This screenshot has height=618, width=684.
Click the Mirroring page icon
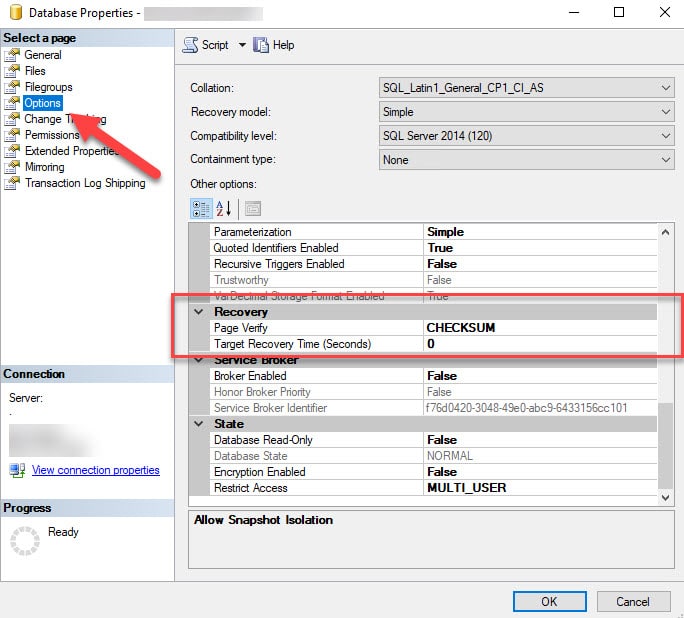12,167
